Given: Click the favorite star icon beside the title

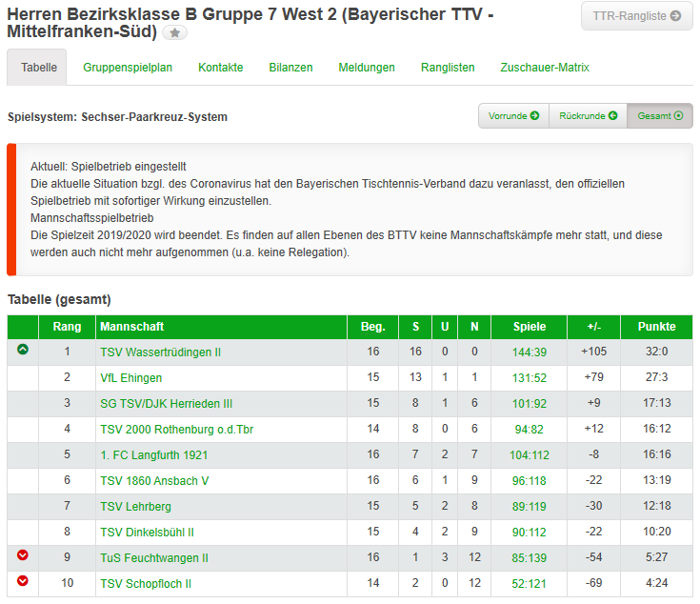Looking at the screenshot, I should coord(174,32).
